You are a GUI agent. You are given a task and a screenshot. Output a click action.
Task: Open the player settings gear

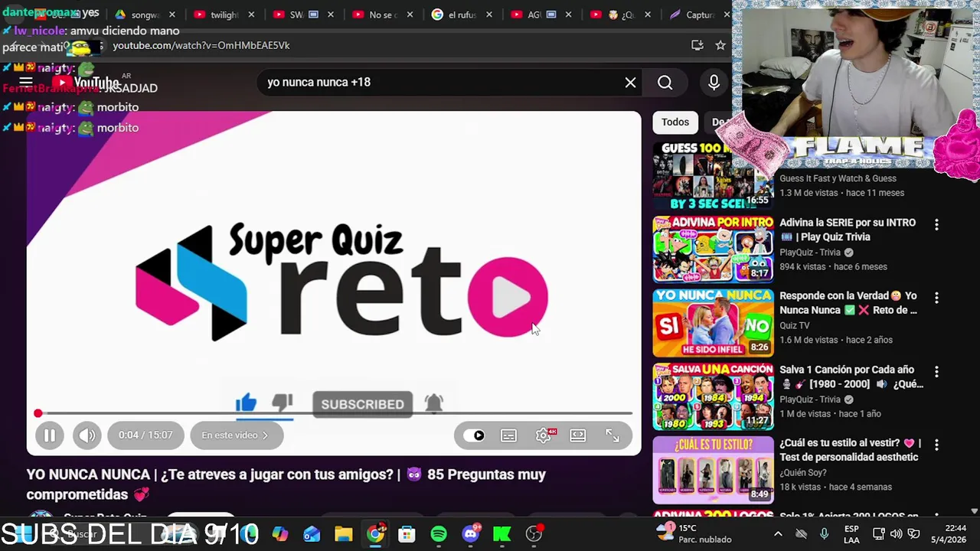543,435
